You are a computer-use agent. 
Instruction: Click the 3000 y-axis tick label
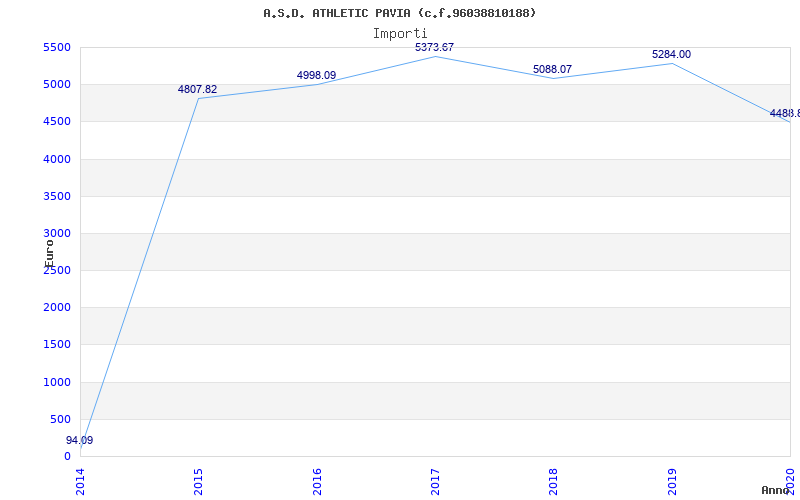click(x=57, y=234)
